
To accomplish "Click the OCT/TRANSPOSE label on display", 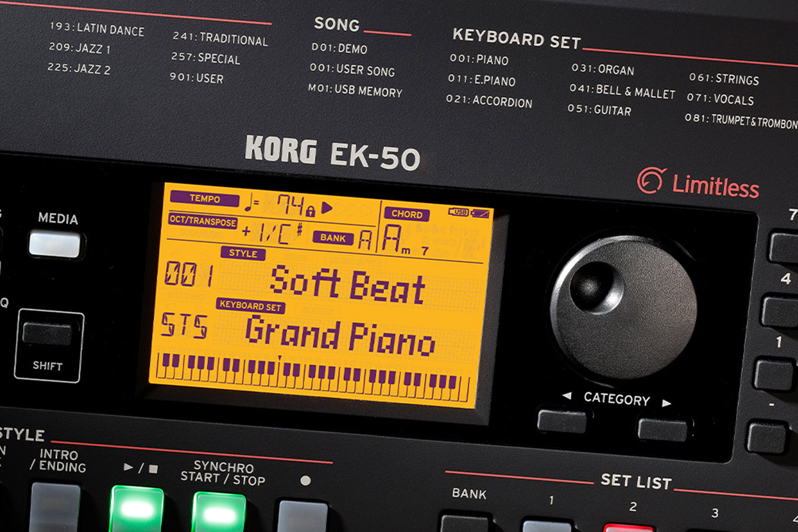I will [x=203, y=221].
